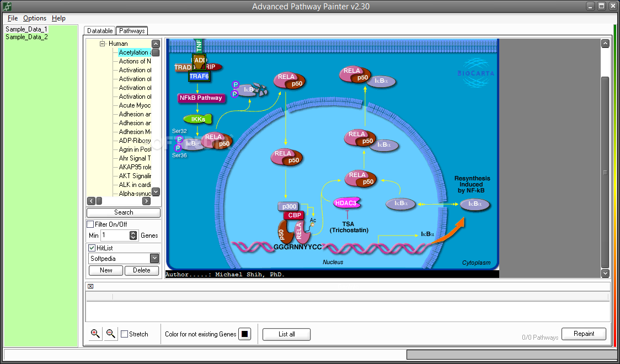
Task: Click the NFkB Pathway magenta box
Action: point(201,98)
